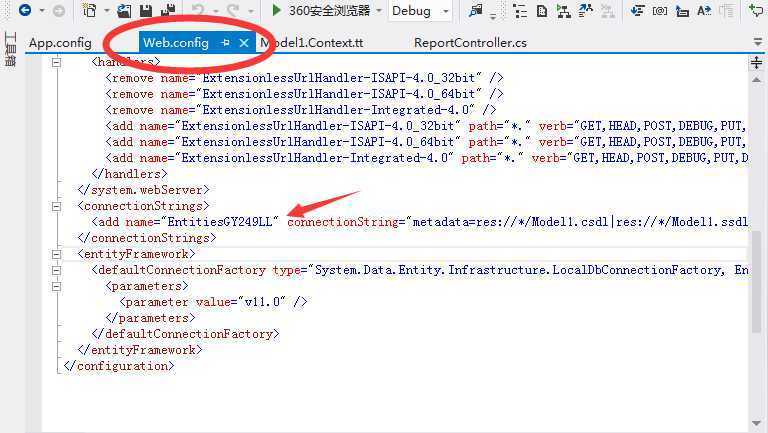Click the tree list view toolbar icon
This screenshot has height=433, width=768.
click(520, 10)
